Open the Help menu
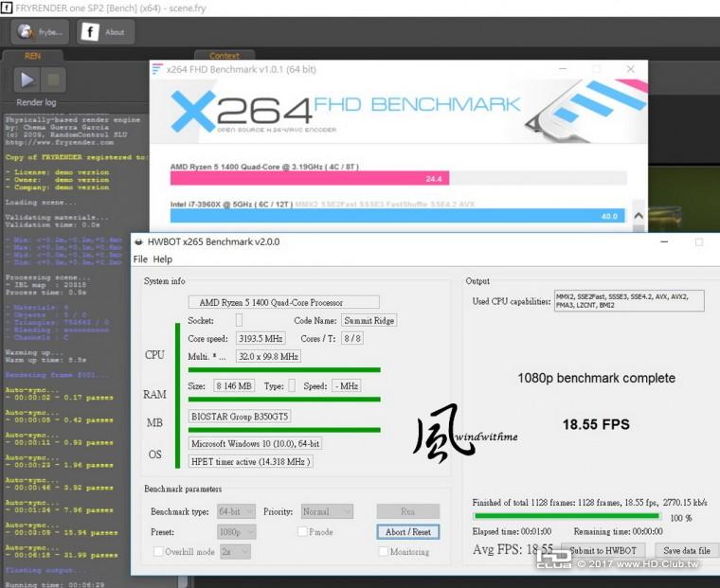Screen dimensions: 720x588 pos(163,259)
